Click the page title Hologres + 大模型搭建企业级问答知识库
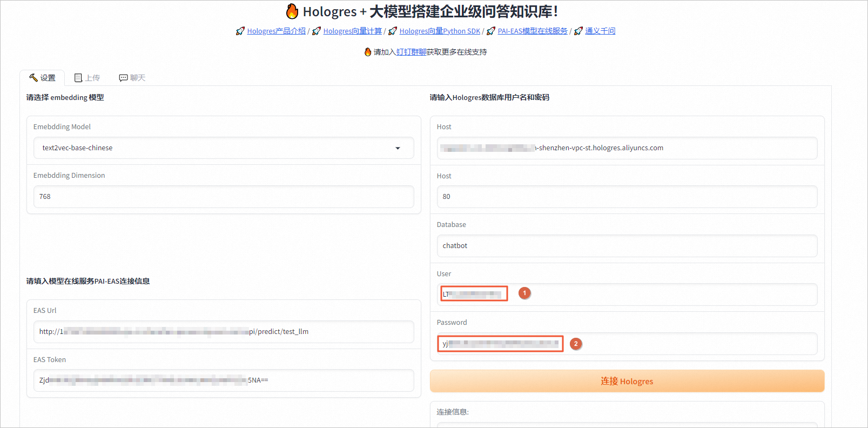 (430, 11)
